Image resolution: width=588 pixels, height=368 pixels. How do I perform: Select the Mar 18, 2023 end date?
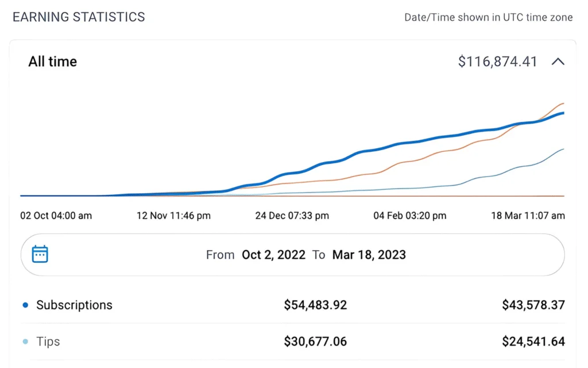pyautogui.click(x=369, y=255)
